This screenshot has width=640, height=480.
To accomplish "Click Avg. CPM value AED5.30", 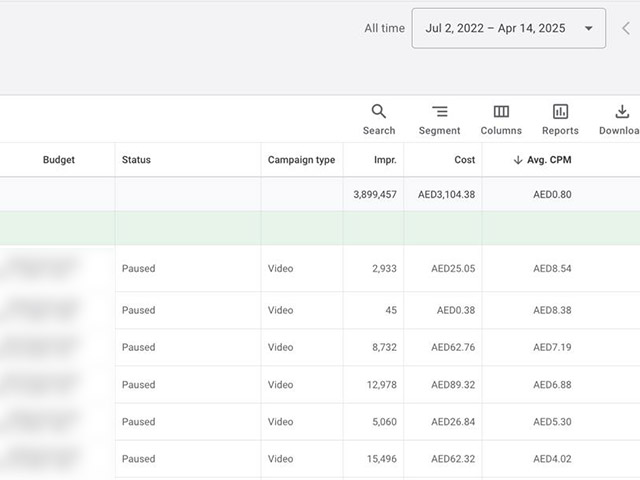I will pyautogui.click(x=552, y=422).
